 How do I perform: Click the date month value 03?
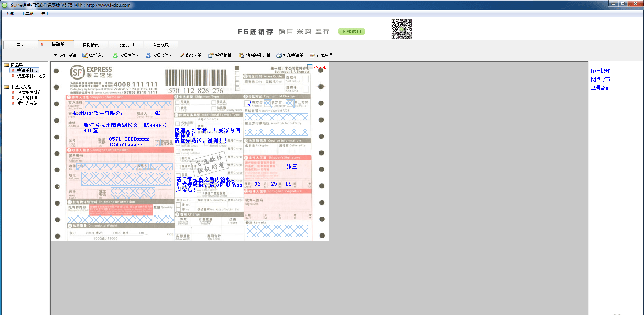pos(258,184)
